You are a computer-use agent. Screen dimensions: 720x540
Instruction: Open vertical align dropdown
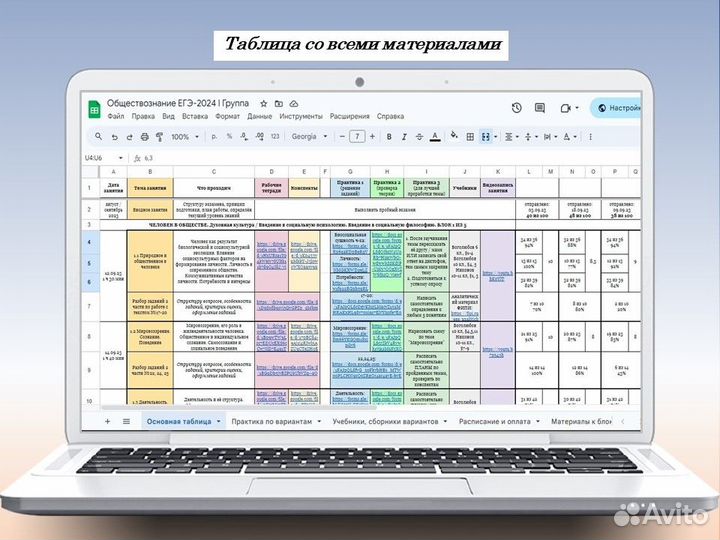coord(531,137)
